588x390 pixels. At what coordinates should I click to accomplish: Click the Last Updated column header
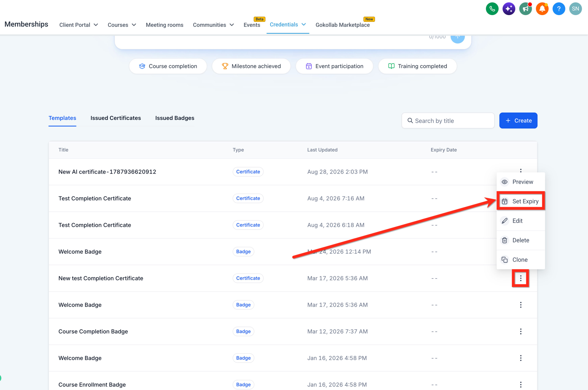[x=322, y=150]
